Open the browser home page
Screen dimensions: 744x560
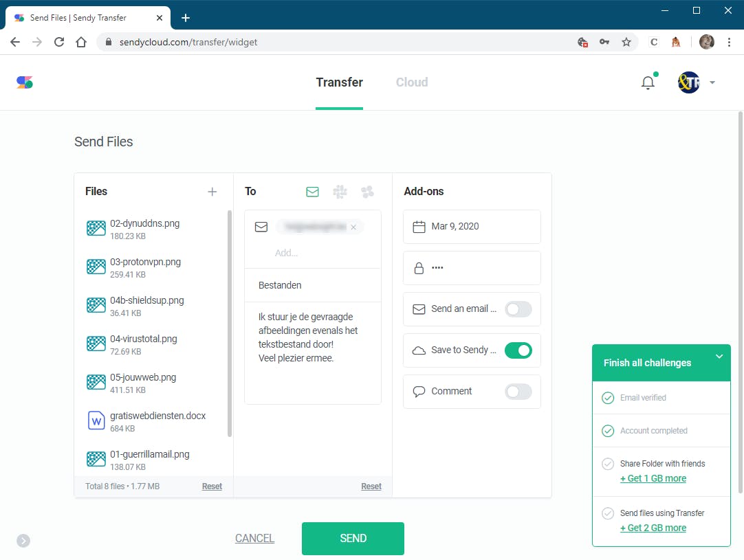click(81, 42)
